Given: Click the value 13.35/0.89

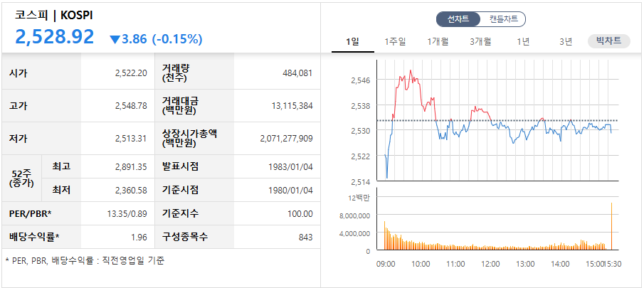Looking at the screenshot, I should (x=127, y=214).
